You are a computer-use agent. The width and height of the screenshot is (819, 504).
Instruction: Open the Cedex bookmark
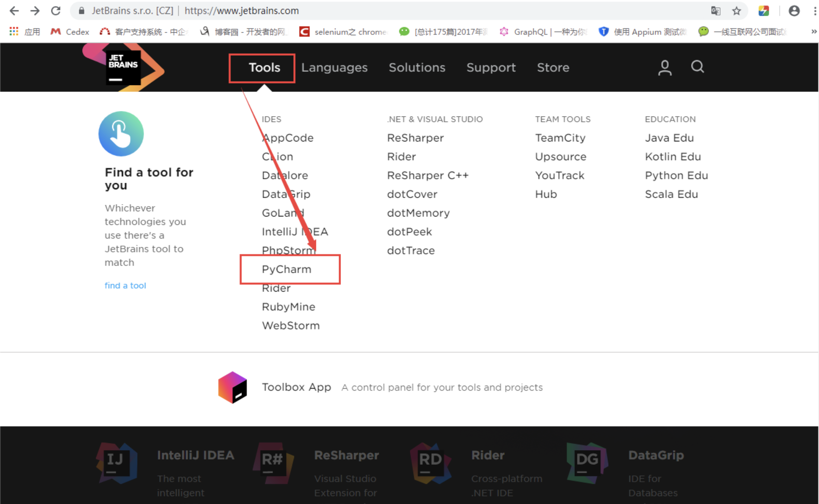70,32
